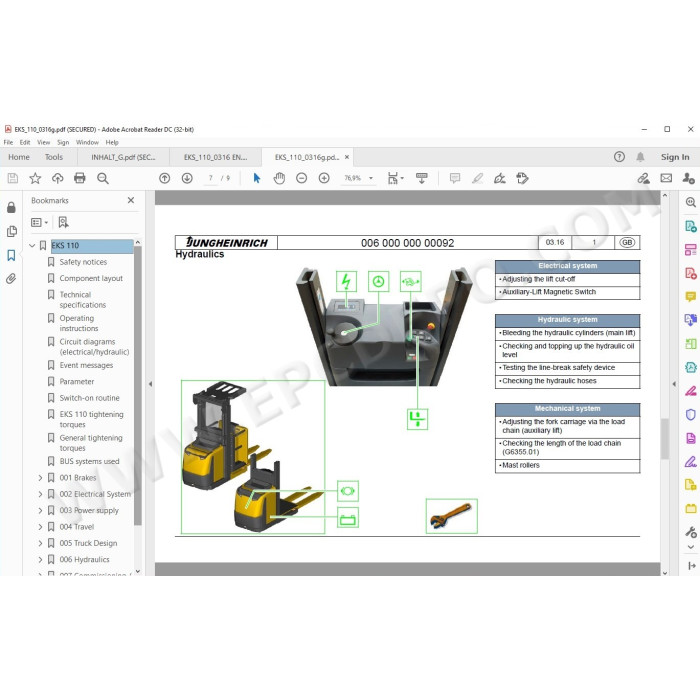Image resolution: width=700 pixels, height=700 pixels.
Task: Click the green steering wheel icon
Action: pyautogui.click(x=378, y=282)
